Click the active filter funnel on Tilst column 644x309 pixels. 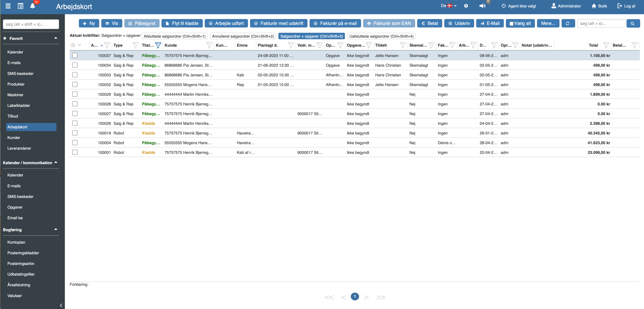click(x=158, y=45)
